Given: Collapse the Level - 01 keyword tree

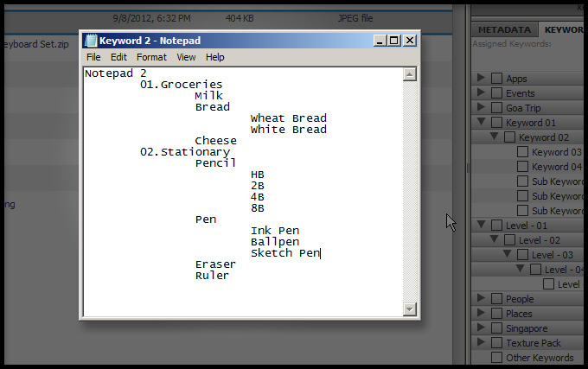Looking at the screenshot, I should 482,226.
